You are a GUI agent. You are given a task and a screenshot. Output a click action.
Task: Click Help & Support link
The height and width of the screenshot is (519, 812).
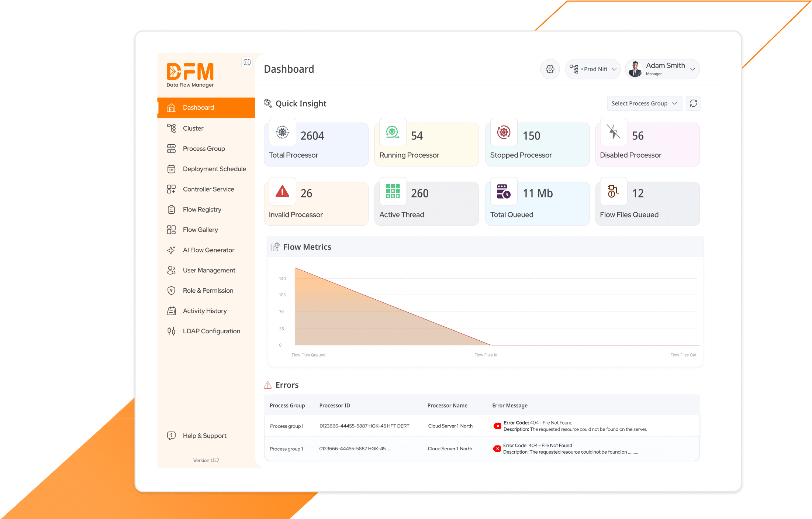coord(204,436)
